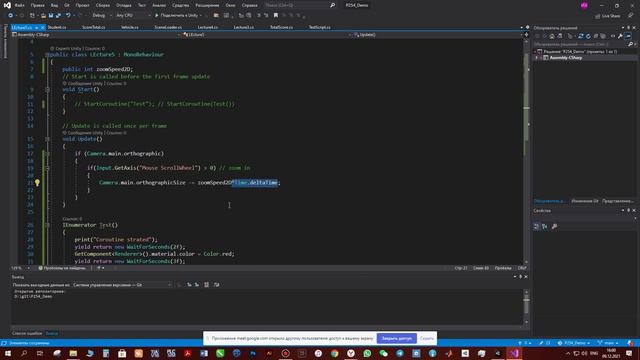
Task: Click the Visual Studio icon in taskbar
Action: click(x=514, y=353)
